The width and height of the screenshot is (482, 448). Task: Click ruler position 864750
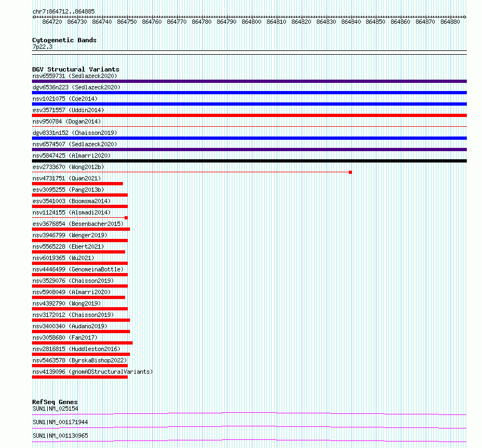pyautogui.click(x=127, y=22)
